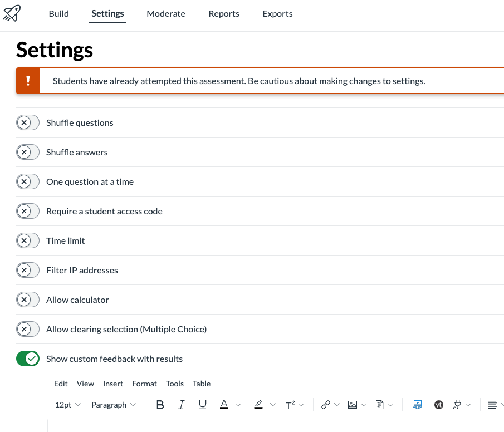Enable Shuffle questions toggle
This screenshot has width=504, height=432.
click(x=28, y=122)
